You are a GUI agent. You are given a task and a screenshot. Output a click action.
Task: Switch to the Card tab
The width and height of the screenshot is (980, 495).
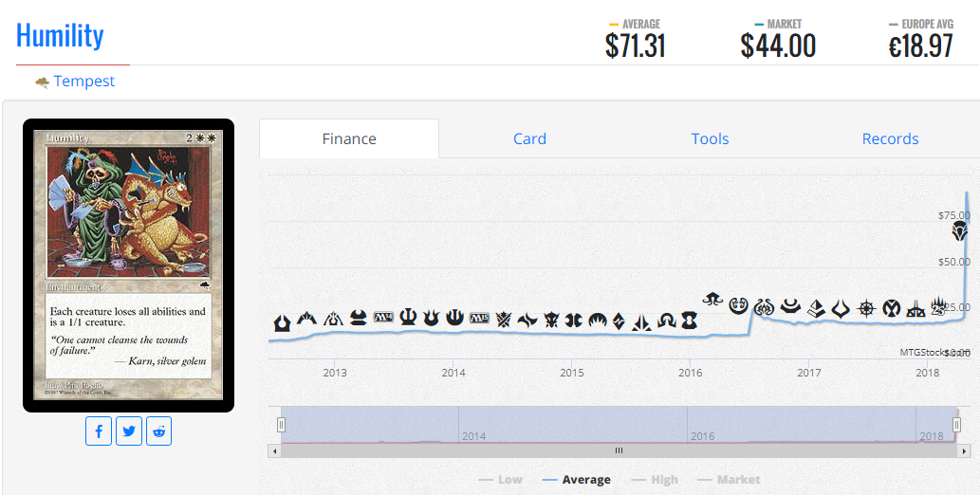click(x=530, y=138)
